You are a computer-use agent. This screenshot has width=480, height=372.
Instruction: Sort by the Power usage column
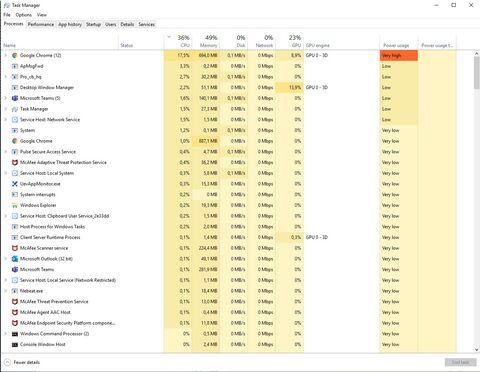click(x=399, y=41)
